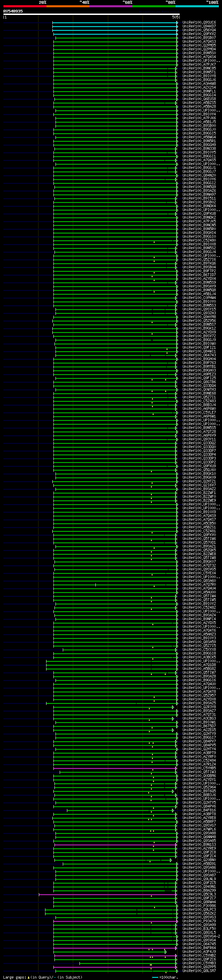Select hit label UniRef100_Q5QJ60
The width and height of the screenshot is (222, 980).
(199, 470)
